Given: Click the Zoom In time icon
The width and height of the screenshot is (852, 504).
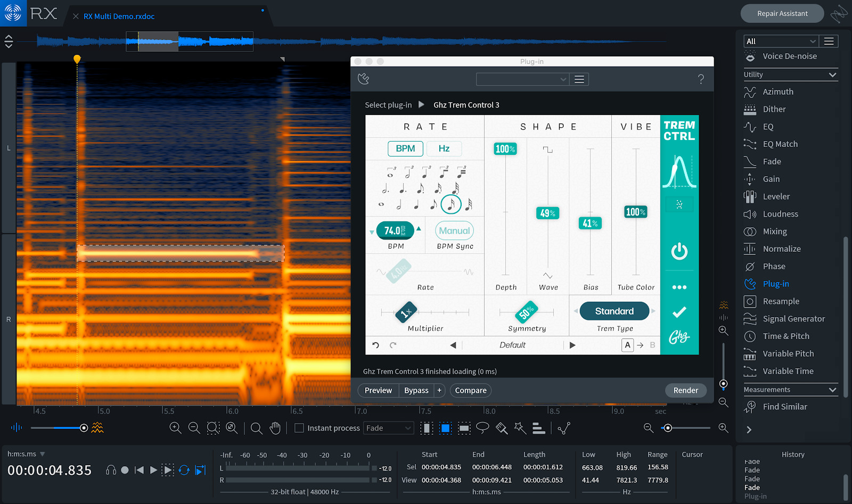Looking at the screenshot, I should tap(175, 428).
